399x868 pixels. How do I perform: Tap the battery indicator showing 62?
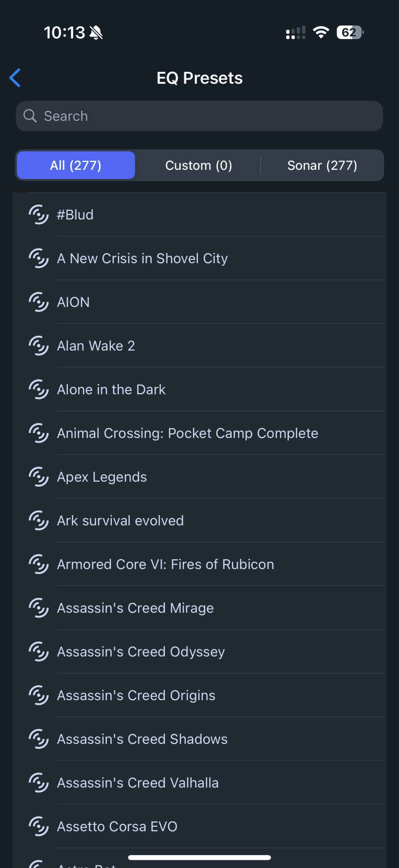point(350,33)
